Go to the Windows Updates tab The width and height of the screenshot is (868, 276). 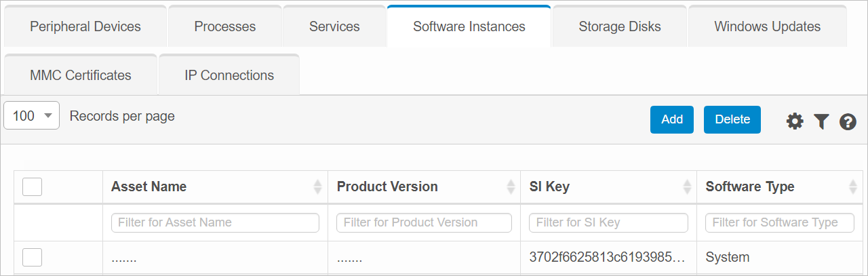click(767, 27)
